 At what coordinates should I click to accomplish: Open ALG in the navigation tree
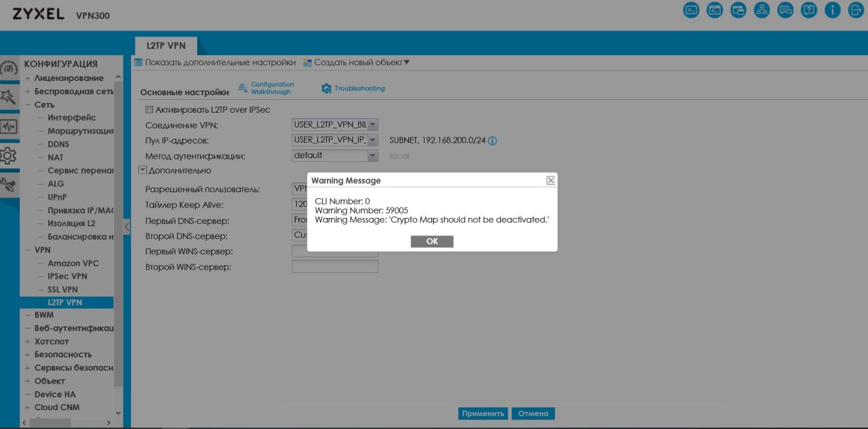(x=56, y=184)
